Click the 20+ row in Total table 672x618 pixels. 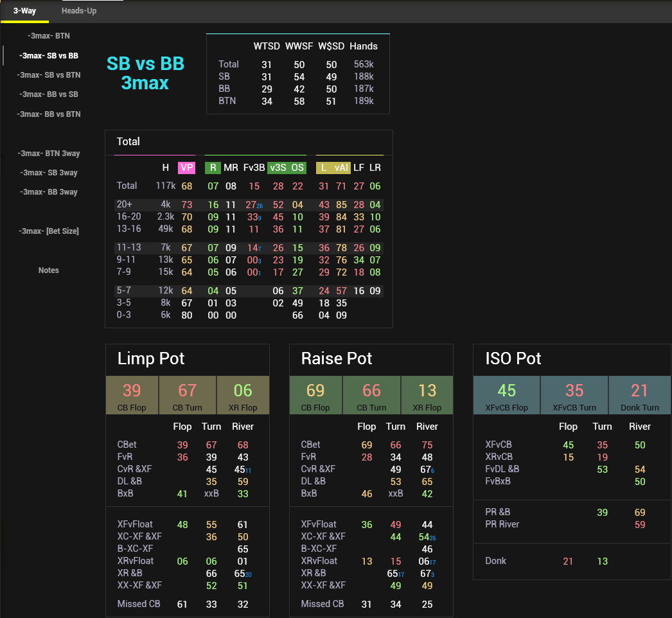pos(126,205)
